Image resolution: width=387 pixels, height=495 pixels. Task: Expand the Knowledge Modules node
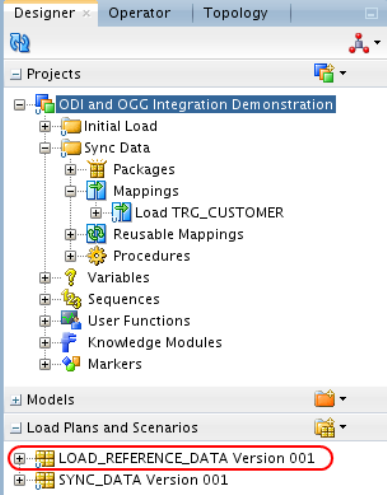[x=45, y=343]
